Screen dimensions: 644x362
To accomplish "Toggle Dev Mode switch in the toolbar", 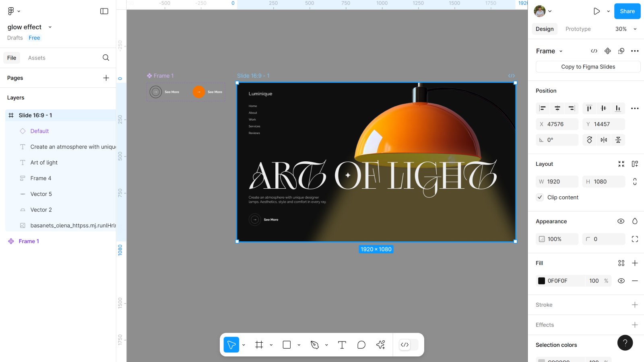I will click(x=409, y=345).
